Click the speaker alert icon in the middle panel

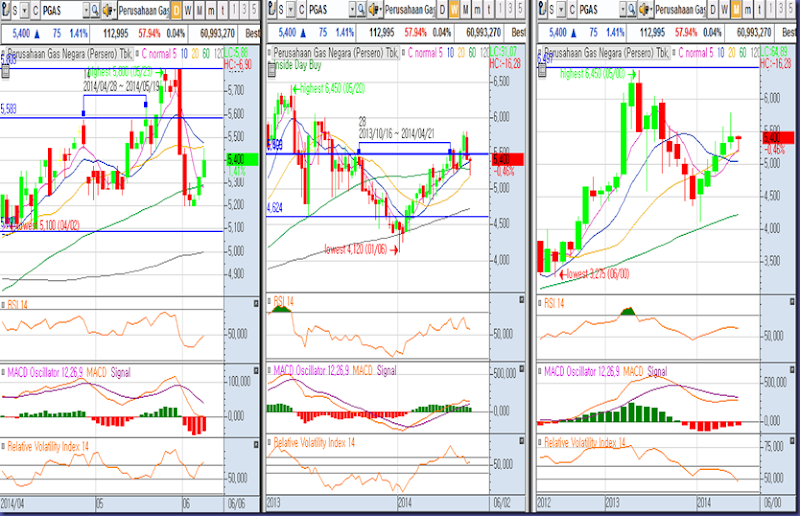[373, 9]
